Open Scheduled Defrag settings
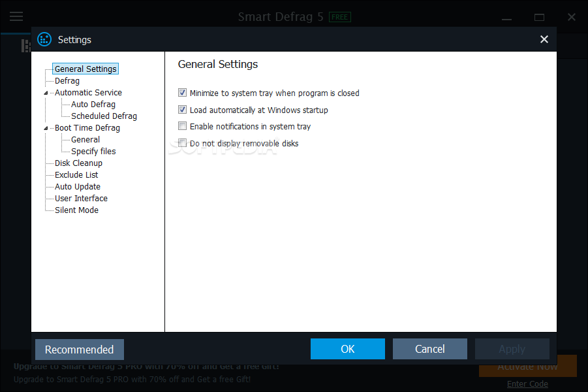Screen dimensions: 588x392 coord(104,116)
